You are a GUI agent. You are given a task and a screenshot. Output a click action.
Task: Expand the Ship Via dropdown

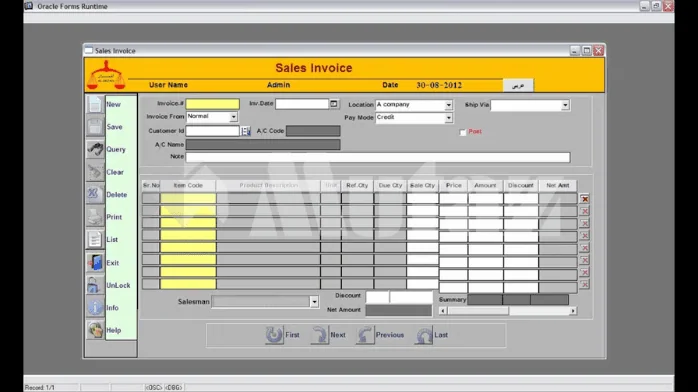565,105
